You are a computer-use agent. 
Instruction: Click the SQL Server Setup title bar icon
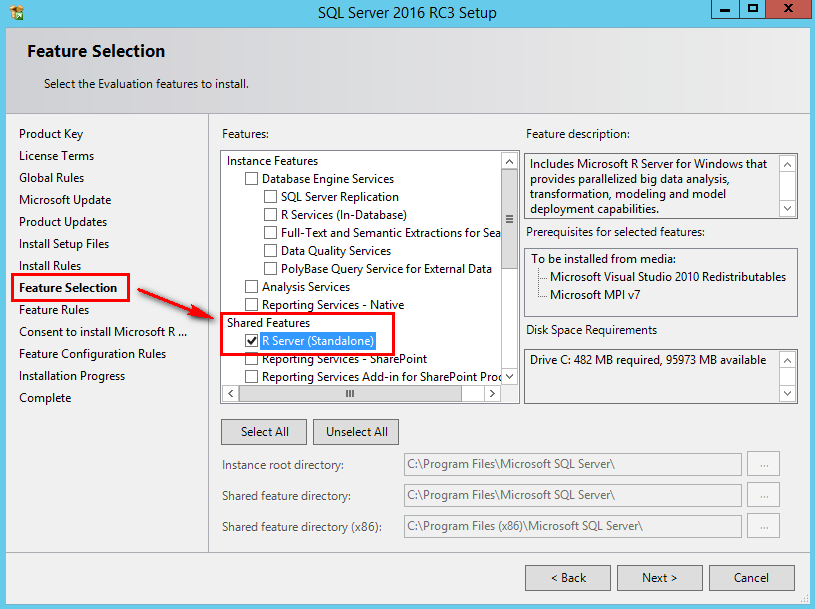click(17, 12)
